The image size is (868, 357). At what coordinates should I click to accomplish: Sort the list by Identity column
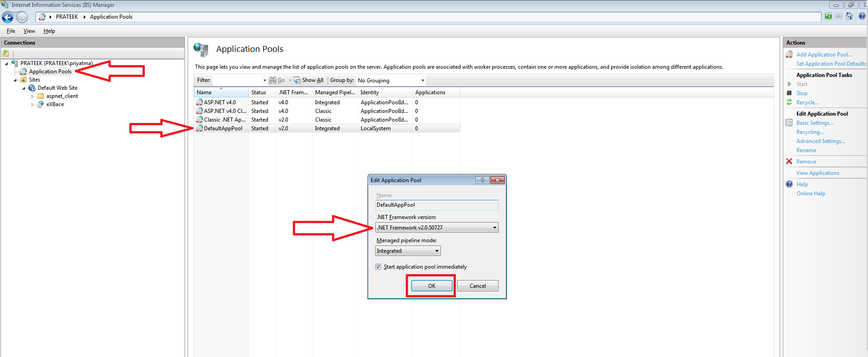click(385, 92)
